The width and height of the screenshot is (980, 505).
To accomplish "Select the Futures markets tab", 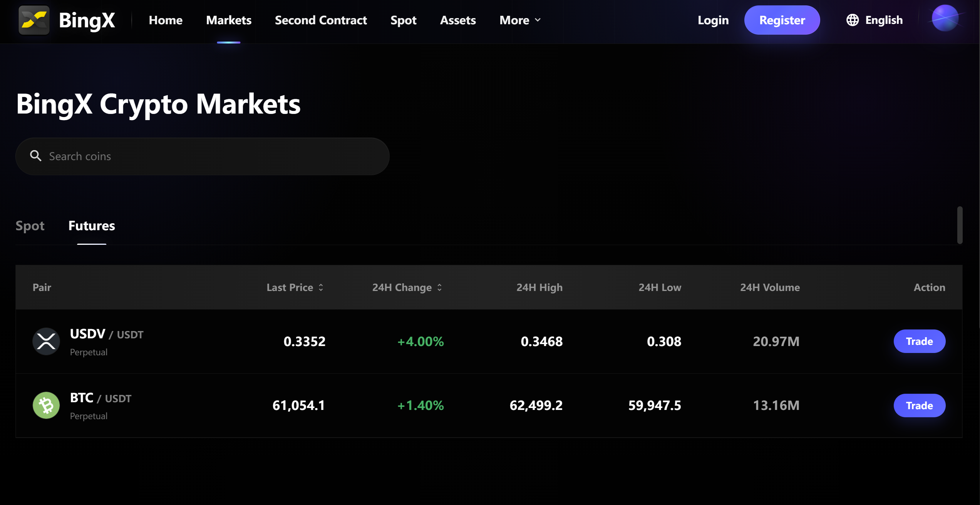I will coord(92,226).
